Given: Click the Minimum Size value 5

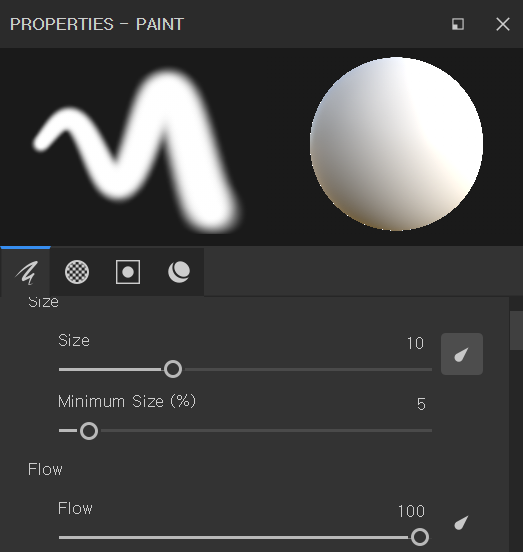Looking at the screenshot, I should point(421,404).
